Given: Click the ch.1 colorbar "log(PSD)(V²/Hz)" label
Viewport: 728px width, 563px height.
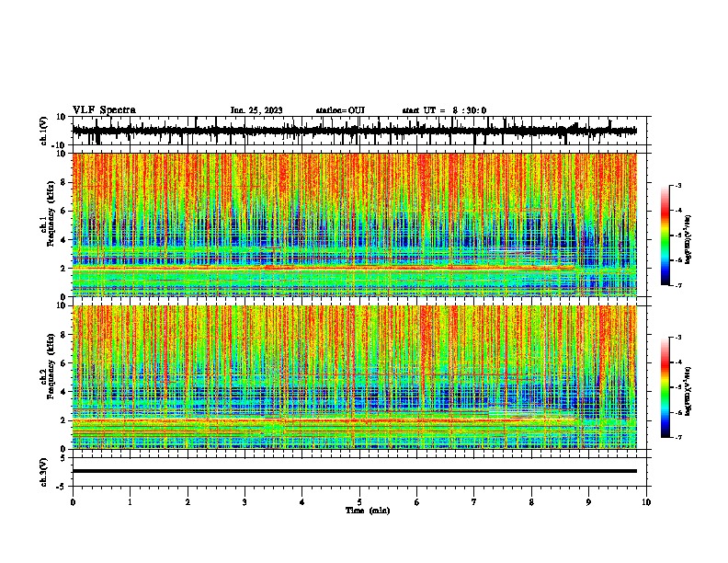Looking at the screenshot, I should click(688, 239).
